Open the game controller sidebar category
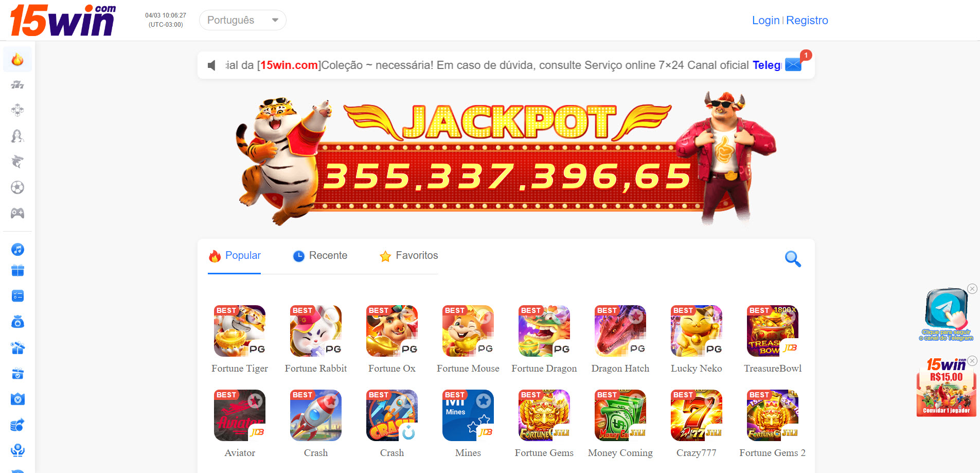The width and height of the screenshot is (980, 473). 17,213
